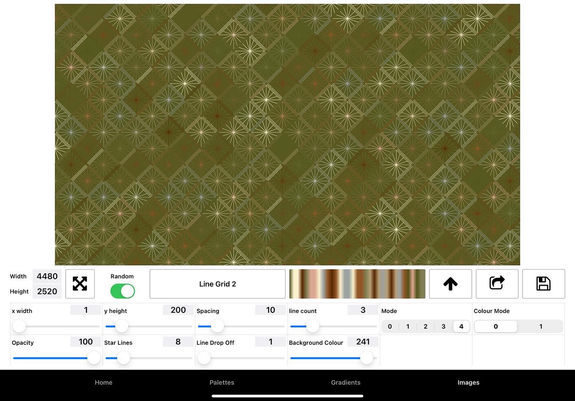Click the Line Drop Off value field
The height and width of the screenshot is (401, 575).
[270, 342]
